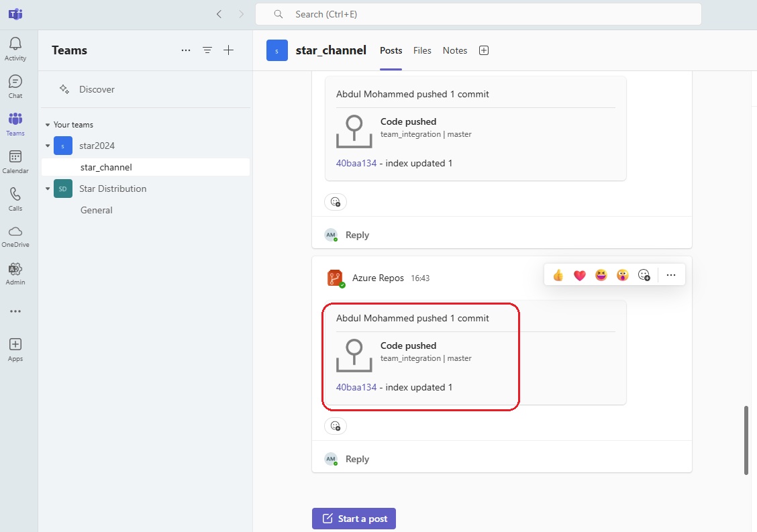The width and height of the screenshot is (757, 532).
Task: Open Chat in the left rail
Action: [x=15, y=87]
